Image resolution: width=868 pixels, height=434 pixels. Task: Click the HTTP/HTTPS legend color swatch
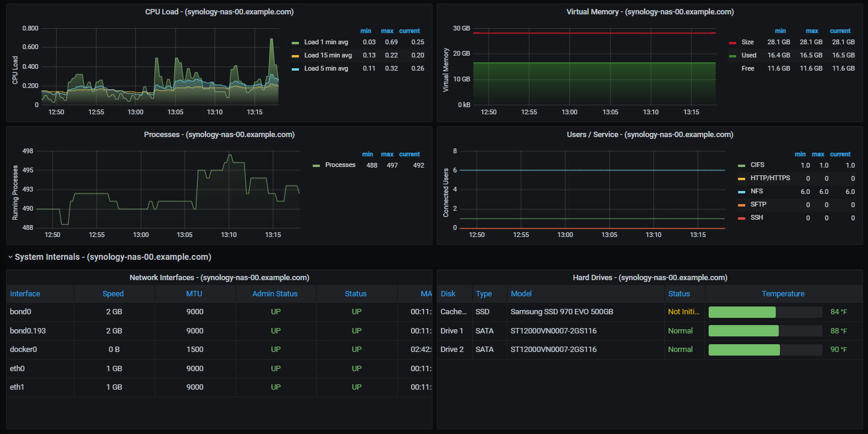[742, 178]
